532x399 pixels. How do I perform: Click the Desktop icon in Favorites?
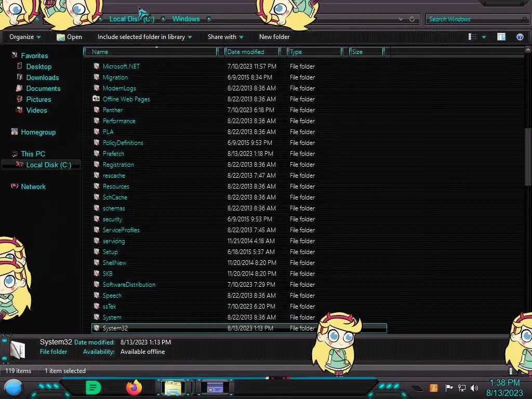20,66
